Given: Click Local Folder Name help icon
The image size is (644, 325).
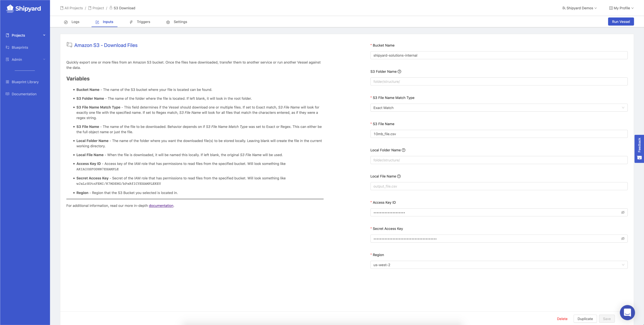Looking at the screenshot, I should tap(403, 150).
